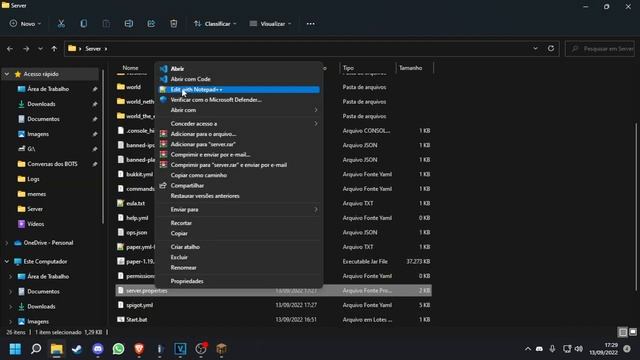Screen dimensions: 640x360
Task: Select Videos in quick access
Action: [x=36, y=224]
